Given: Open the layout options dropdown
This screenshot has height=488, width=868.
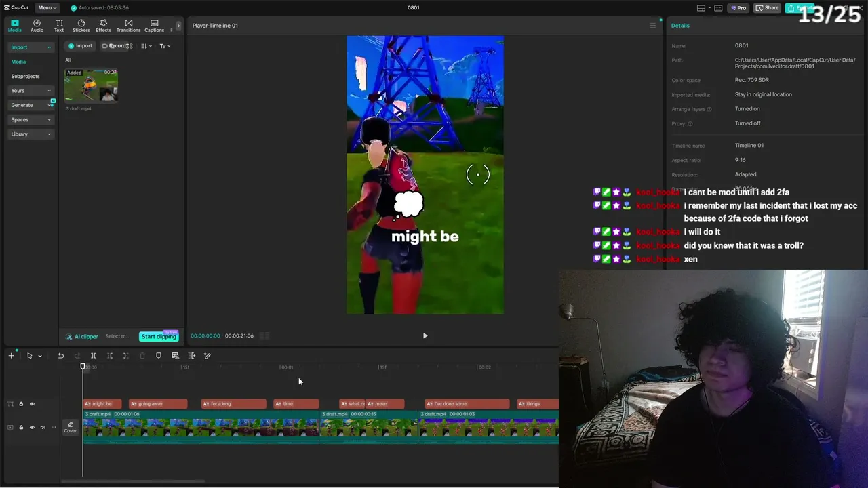Looking at the screenshot, I should coord(705,8).
